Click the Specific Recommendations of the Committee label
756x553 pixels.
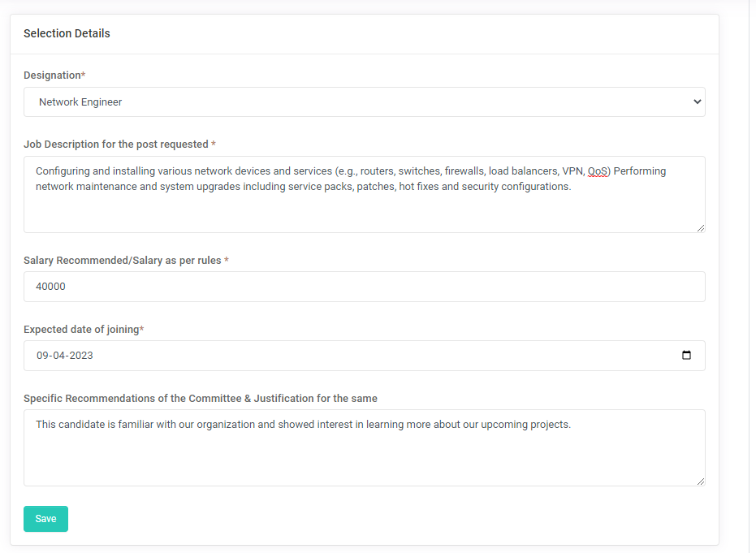click(x=200, y=399)
